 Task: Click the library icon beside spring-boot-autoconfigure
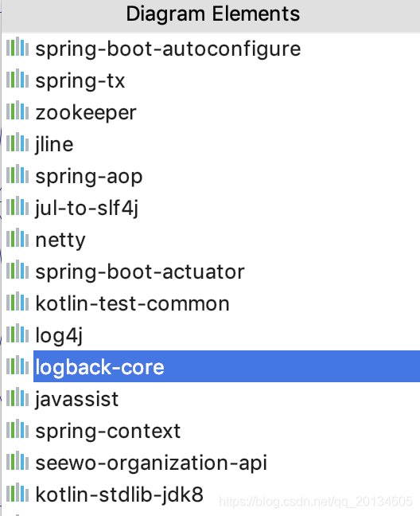(x=17, y=47)
